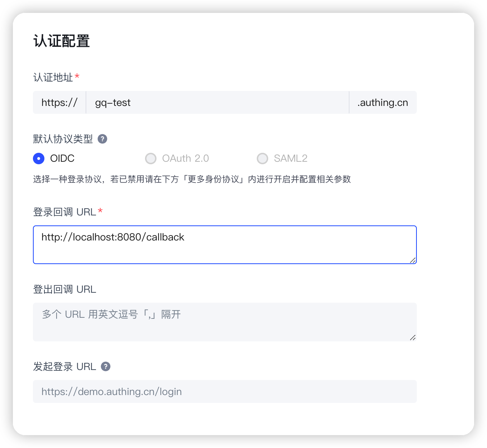Click the empty 登出回调 URL text area

pyautogui.click(x=225, y=322)
